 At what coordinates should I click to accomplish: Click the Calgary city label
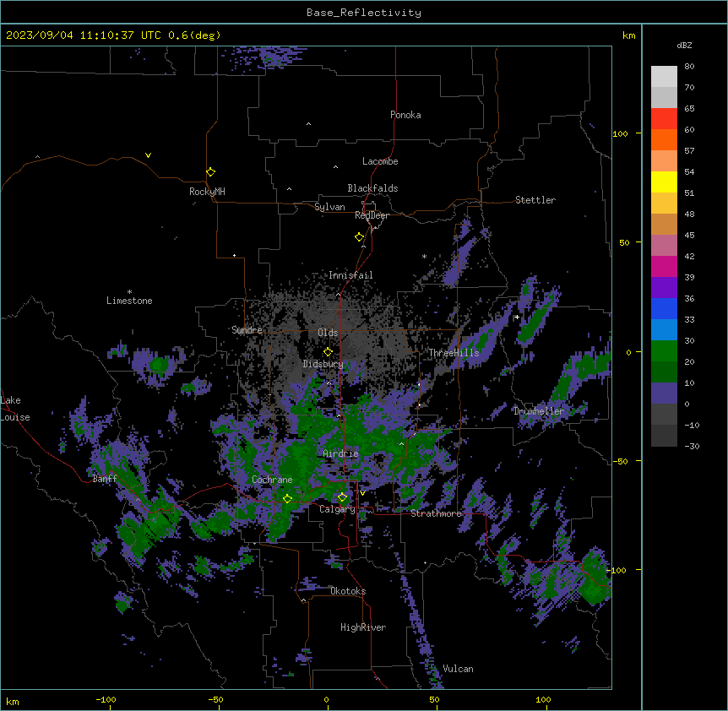click(x=337, y=509)
